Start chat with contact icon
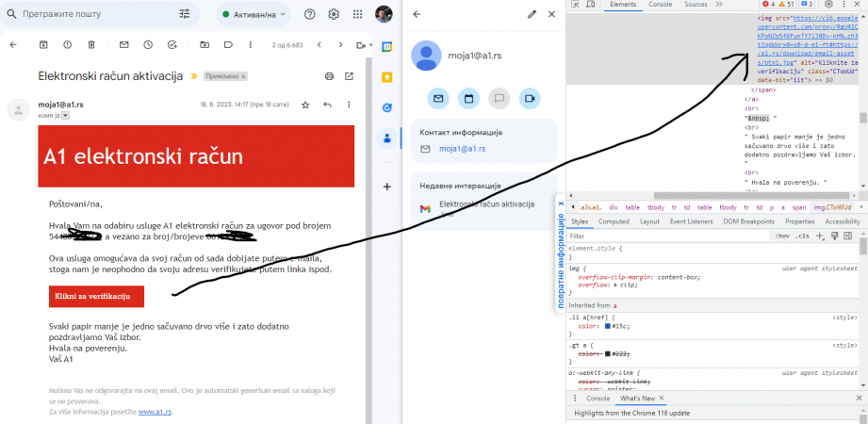868x424 pixels. click(x=499, y=99)
